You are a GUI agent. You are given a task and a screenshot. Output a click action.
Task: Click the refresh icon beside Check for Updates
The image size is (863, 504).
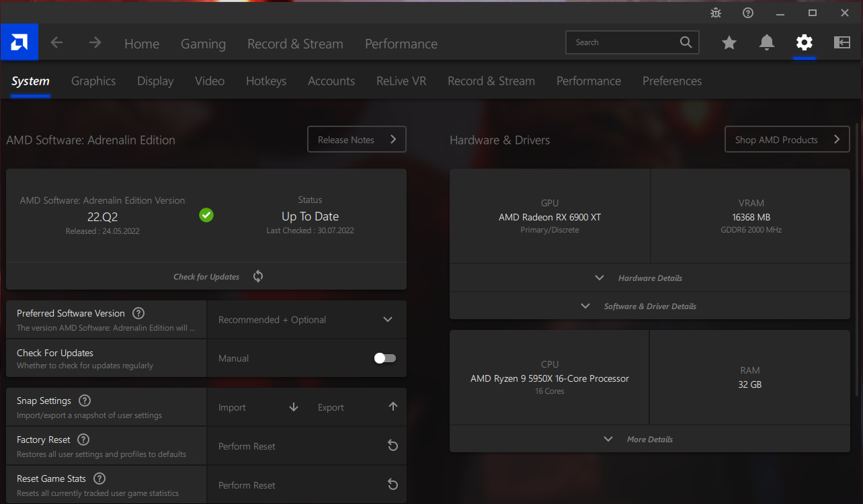[258, 276]
